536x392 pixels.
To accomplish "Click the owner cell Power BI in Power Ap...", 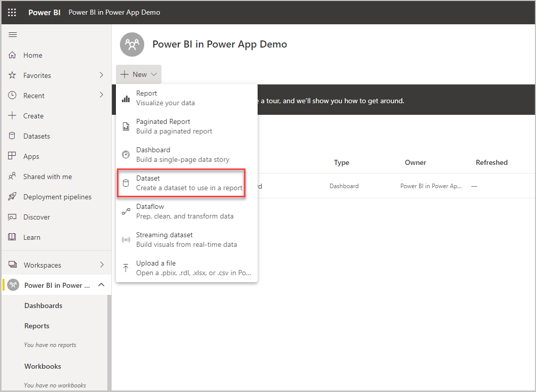I will 431,186.
